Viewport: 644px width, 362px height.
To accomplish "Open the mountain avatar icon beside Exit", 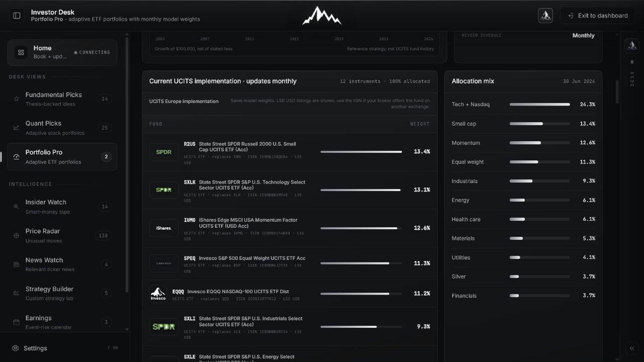I will pyautogui.click(x=545, y=16).
